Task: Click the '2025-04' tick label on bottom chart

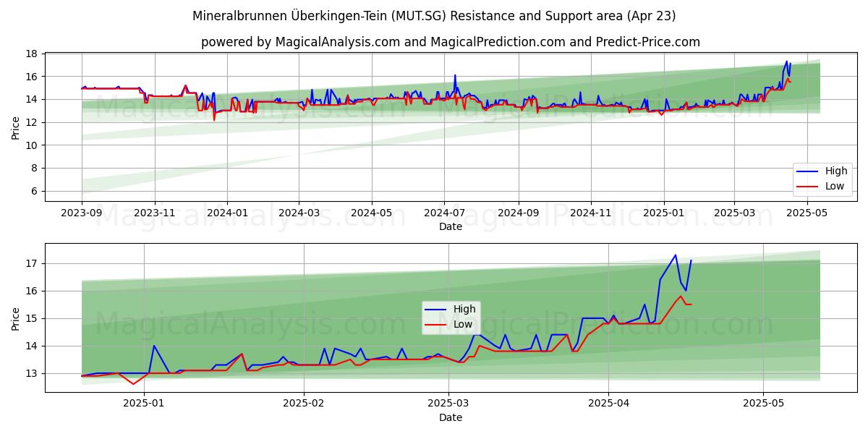Action: pos(608,404)
